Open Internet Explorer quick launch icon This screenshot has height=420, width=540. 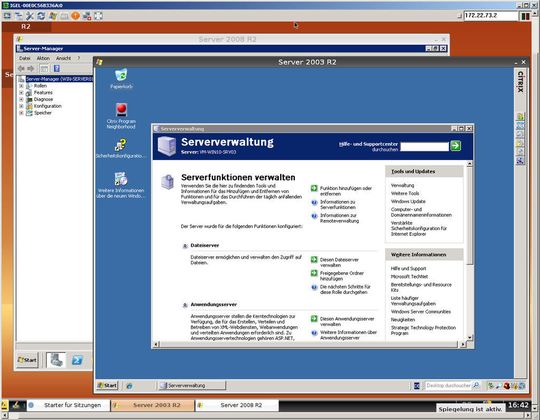129,386
